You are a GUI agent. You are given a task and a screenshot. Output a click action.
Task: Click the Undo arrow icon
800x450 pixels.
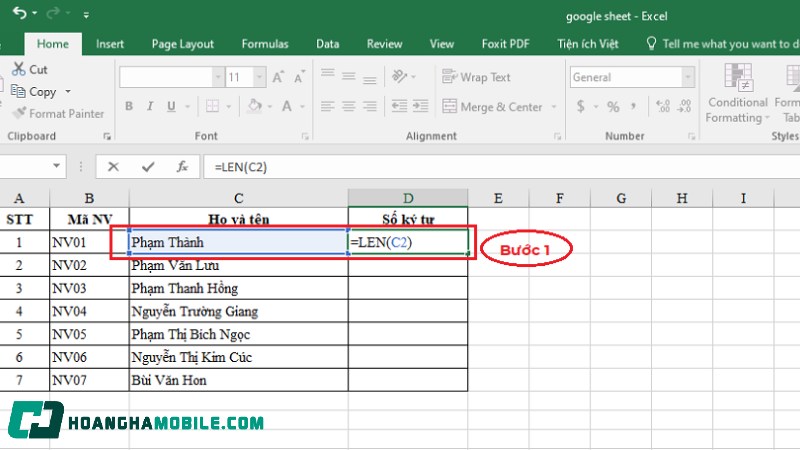coord(20,15)
